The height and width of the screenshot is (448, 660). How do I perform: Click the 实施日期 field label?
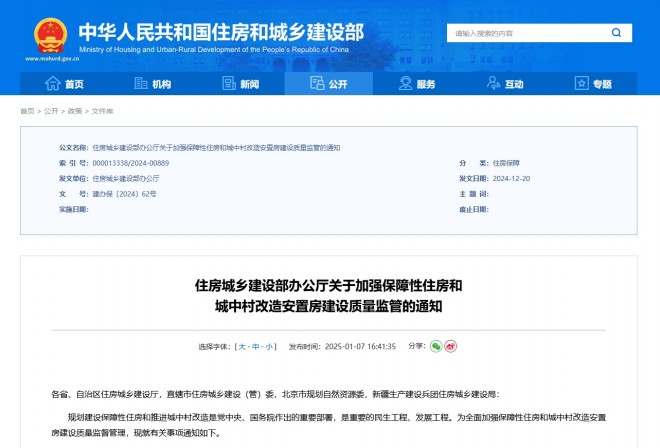click(74, 209)
